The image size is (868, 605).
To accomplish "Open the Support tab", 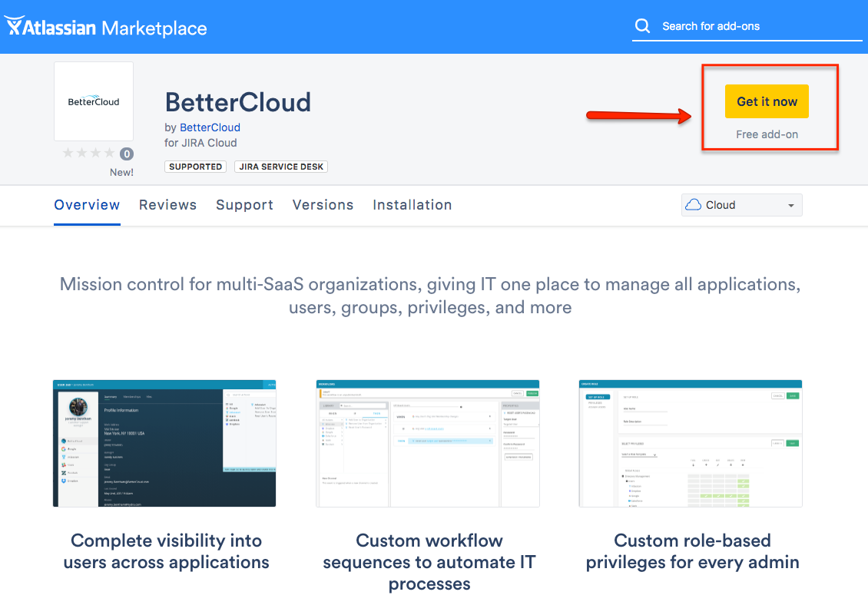I will 245,205.
